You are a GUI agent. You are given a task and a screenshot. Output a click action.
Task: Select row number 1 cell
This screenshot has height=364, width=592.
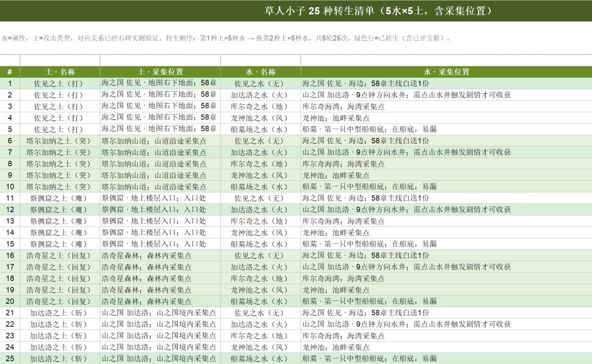click(x=10, y=83)
